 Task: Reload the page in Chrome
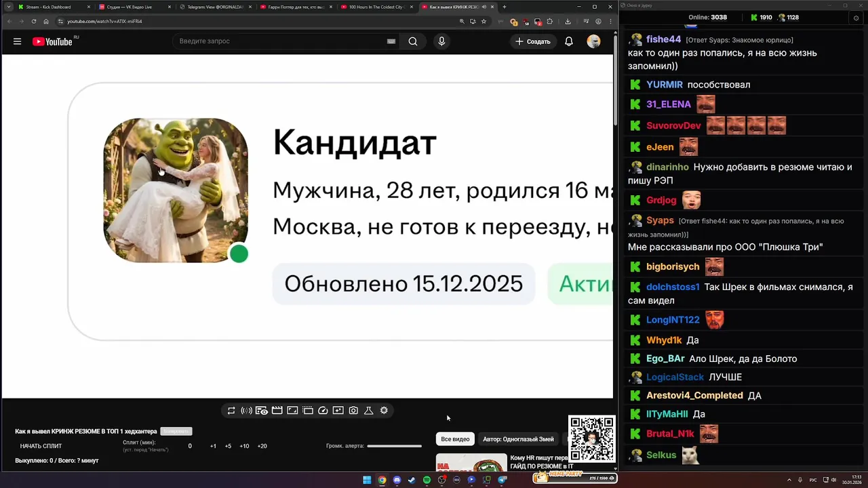click(34, 21)
